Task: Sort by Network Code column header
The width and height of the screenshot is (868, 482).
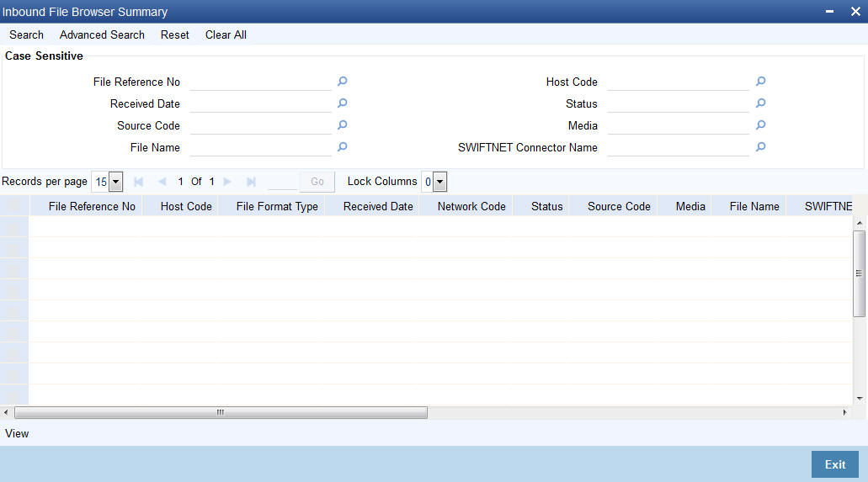Action: click(471, 206)
